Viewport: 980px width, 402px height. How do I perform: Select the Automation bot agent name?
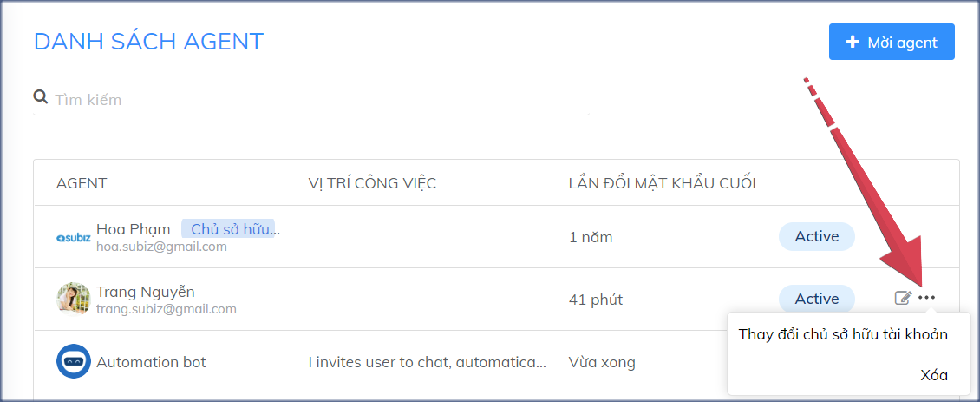pos(151,362)
